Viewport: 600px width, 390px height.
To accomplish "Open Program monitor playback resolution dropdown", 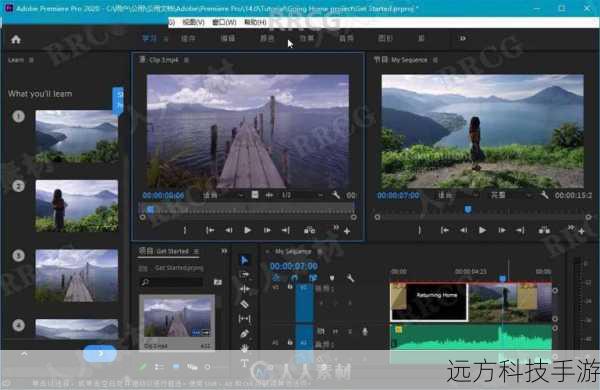I will click(x=510, y=196).
